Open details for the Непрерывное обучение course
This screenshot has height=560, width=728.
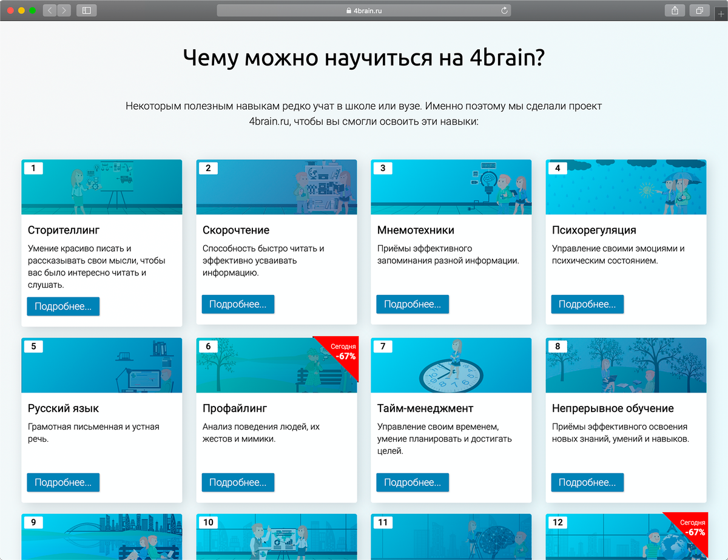coord(587,482)
